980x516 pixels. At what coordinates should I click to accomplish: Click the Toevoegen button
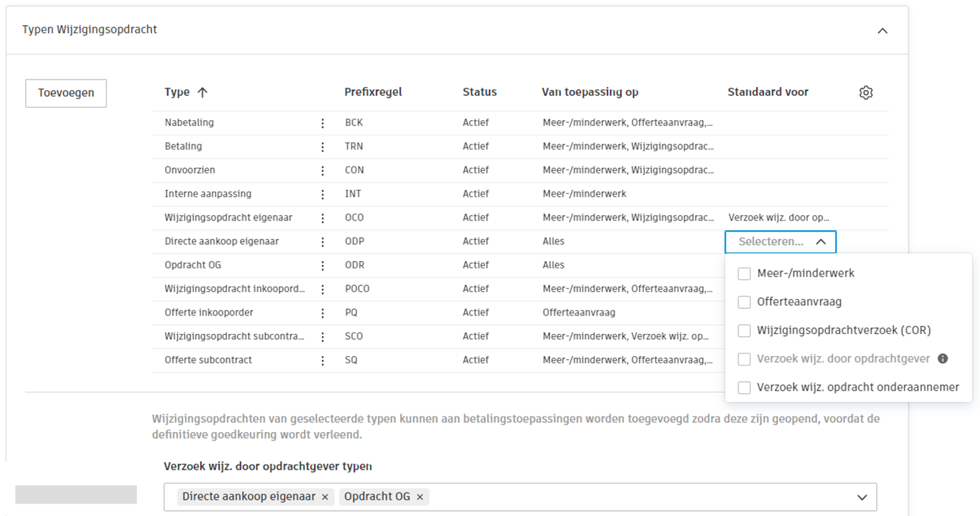(x=66, y=93)
